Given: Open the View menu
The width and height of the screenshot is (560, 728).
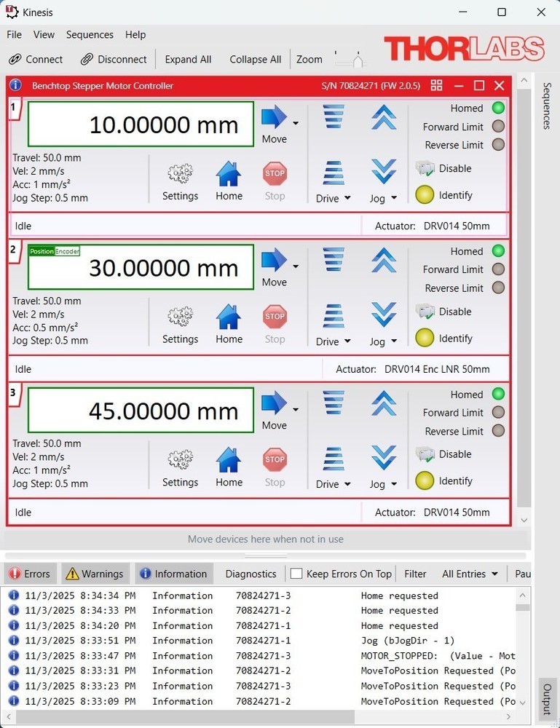Looking at the screenshot, I should coord(44,34).
